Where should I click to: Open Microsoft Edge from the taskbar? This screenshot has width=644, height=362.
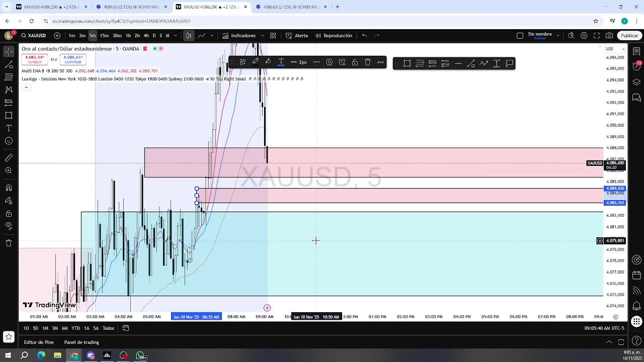(x=41, y=356)
